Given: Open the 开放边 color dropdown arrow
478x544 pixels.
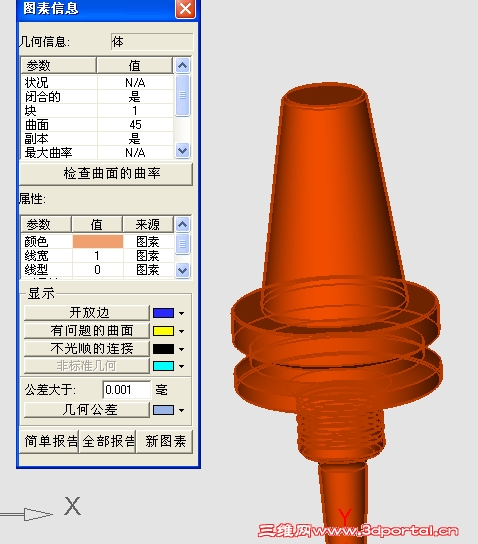Looking at the screenshot, I should point(181,313).
